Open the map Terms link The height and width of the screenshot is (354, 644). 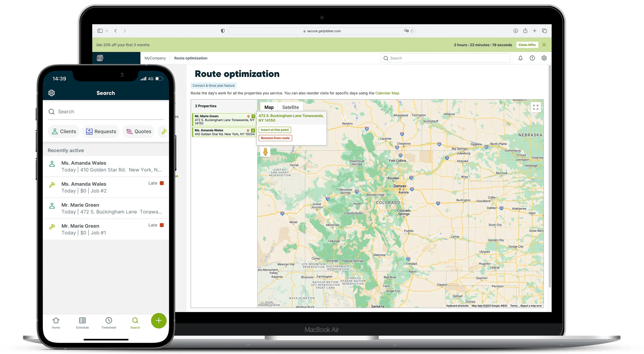(x=514, y=306)
